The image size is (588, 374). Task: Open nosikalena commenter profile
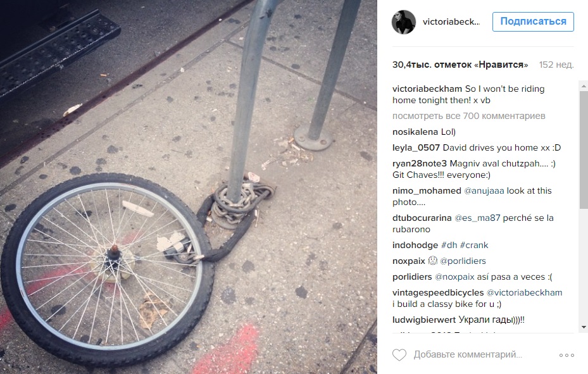415,132
